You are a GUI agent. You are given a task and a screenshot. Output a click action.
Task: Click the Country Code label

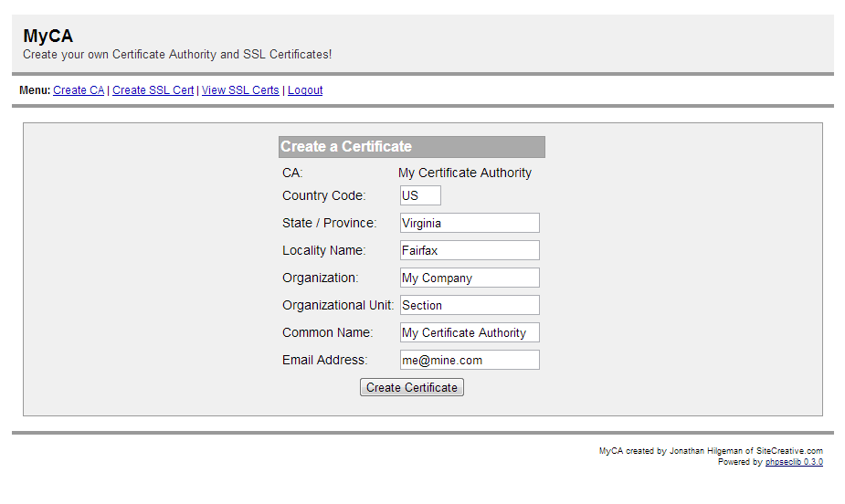click(324, 195)
